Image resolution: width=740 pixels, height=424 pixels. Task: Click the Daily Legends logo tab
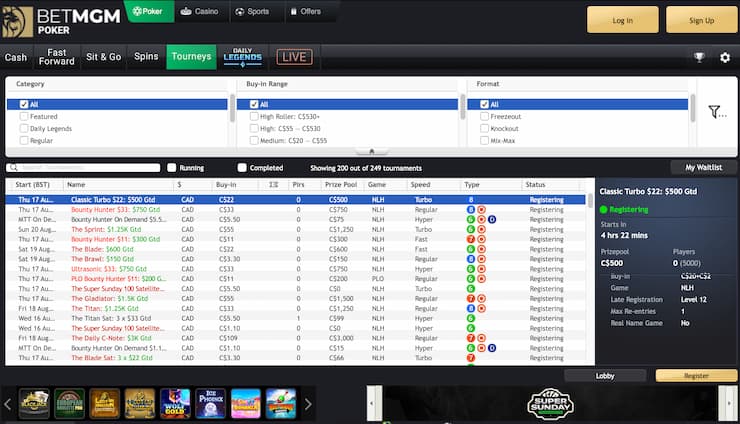coord(243,57)
